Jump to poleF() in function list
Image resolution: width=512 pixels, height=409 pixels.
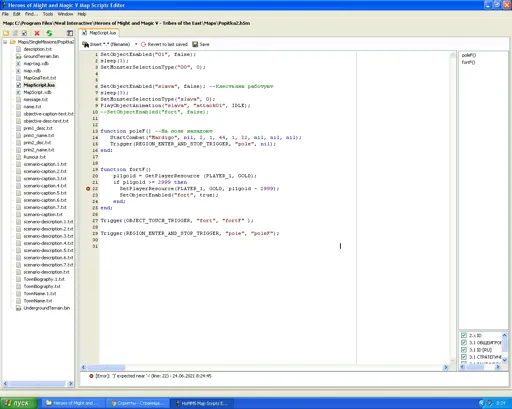(469, 55)
